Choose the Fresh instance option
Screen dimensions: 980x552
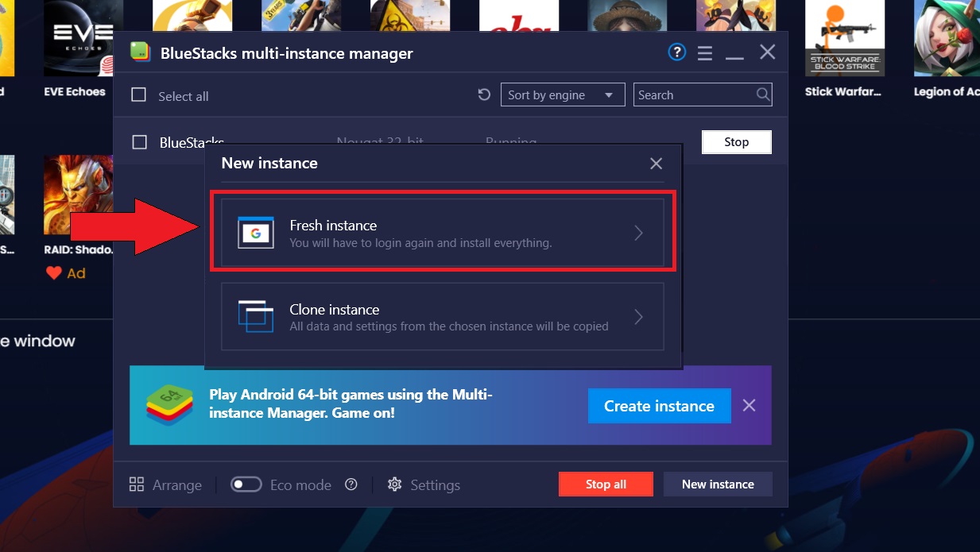pyautogui.click(x=442, y=233)
